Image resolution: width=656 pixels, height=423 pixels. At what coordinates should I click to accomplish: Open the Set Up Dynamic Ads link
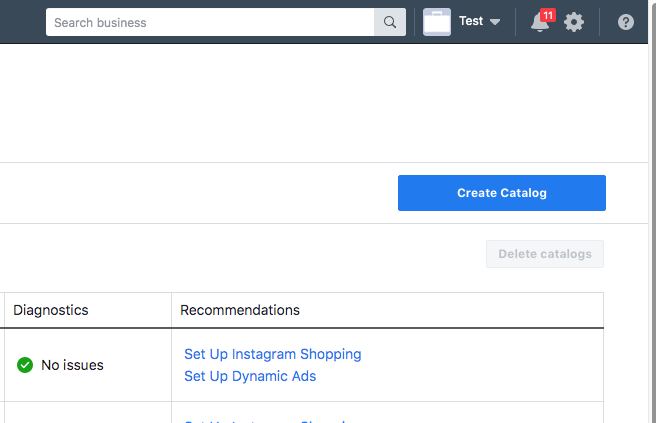250,376
